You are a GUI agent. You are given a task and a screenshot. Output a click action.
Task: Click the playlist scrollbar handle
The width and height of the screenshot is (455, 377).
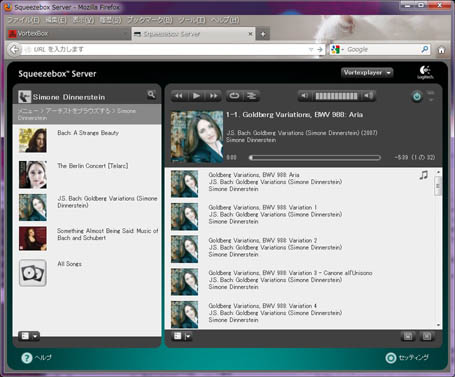(438, 186)
